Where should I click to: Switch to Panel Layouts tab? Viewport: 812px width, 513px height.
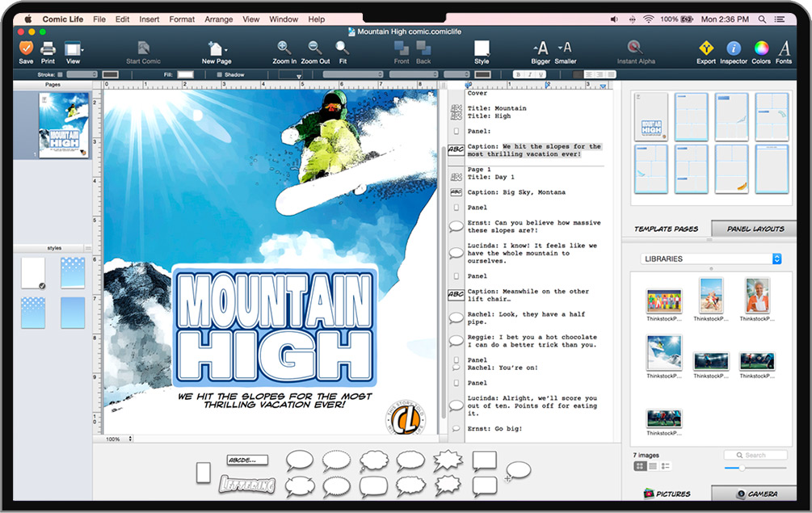[x=755, y=229]
